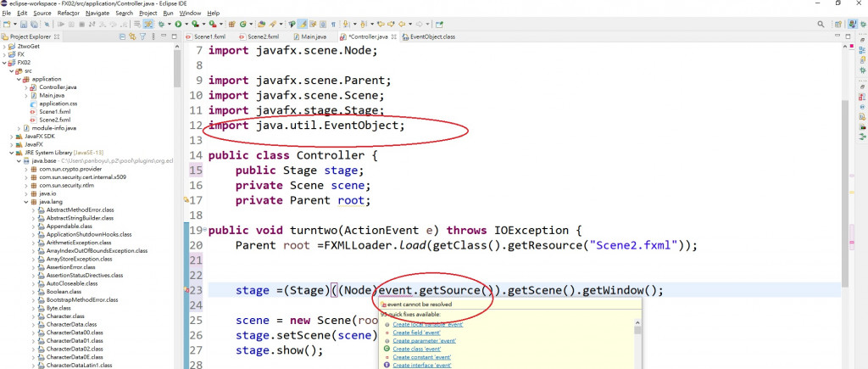Click the Quick Access magnifier icon
This screenshot has height=369, width=868.
(821, 24)
